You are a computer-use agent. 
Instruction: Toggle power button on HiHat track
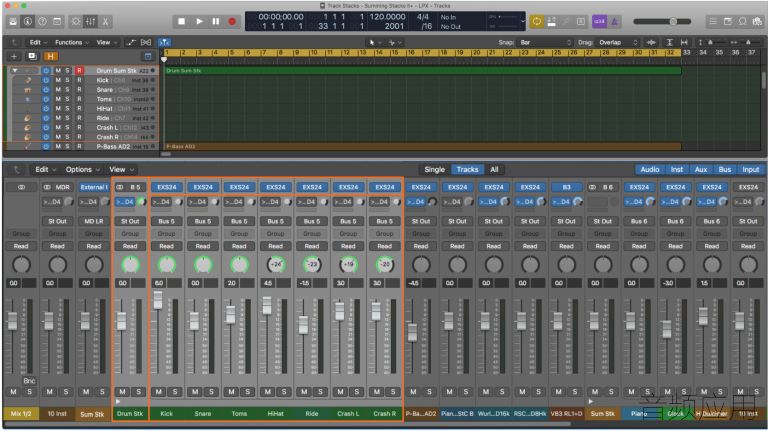pyautogui.click(x=46, y=109)
